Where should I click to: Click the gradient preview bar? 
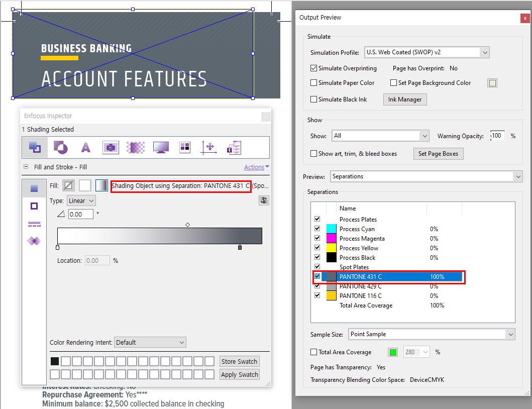point(159,236)
